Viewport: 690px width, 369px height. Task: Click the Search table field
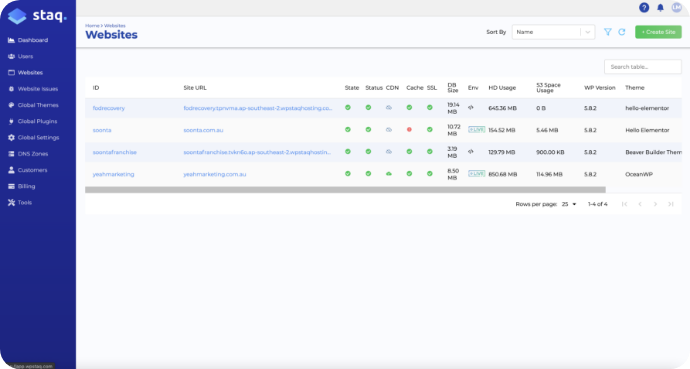643,67
